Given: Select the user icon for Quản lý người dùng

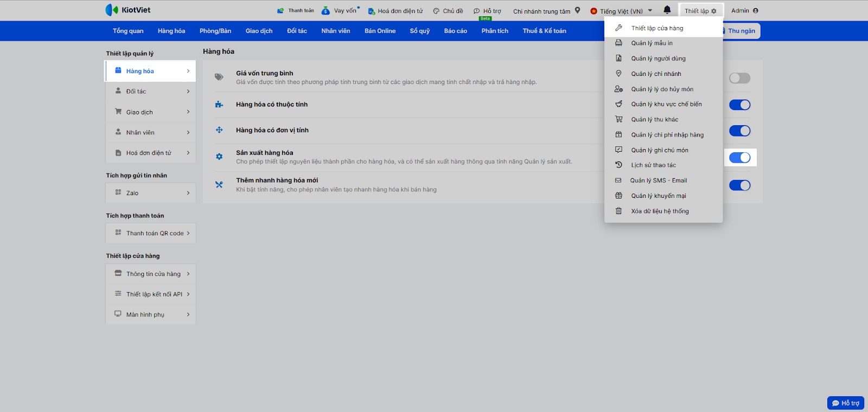Looking at the screenshot, I should tap(618, 58).
